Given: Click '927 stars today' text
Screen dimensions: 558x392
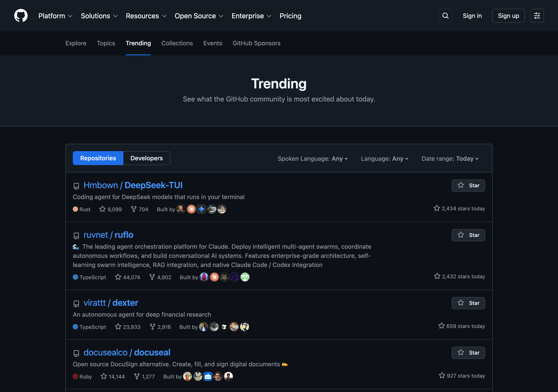Looking at the screenshot, I should tap(462, 376).
